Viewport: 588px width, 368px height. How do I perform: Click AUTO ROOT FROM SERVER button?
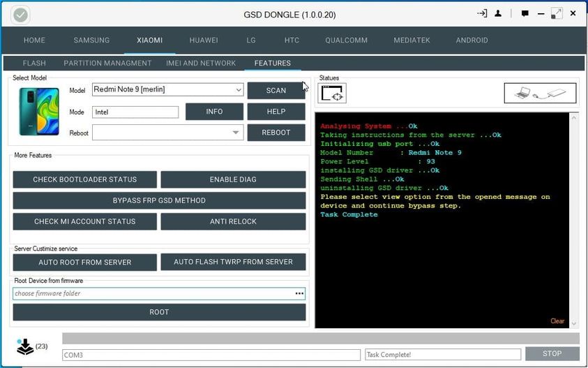pyautogui.click(x=85, y=262)
